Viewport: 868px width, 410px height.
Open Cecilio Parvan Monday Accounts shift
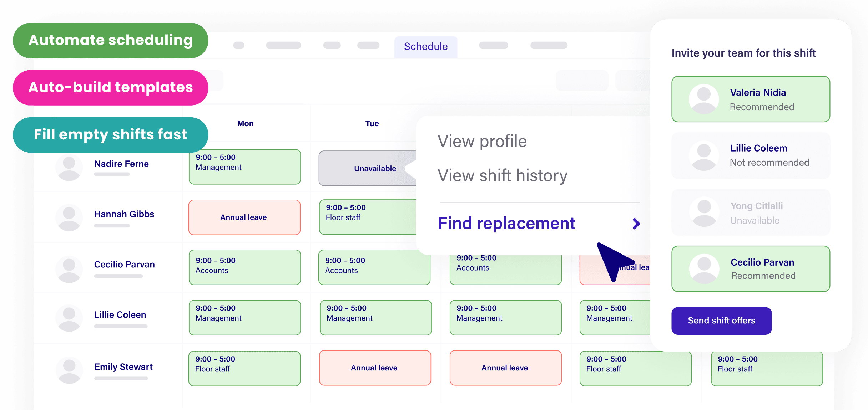coord(244,267)
